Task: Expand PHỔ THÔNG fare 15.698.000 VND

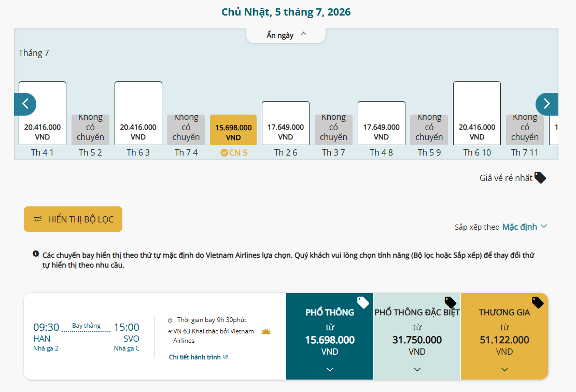Action: (330, 336)
